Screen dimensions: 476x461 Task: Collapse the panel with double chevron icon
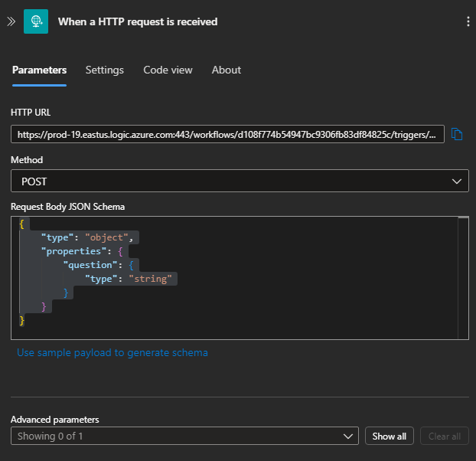[11, 21]
